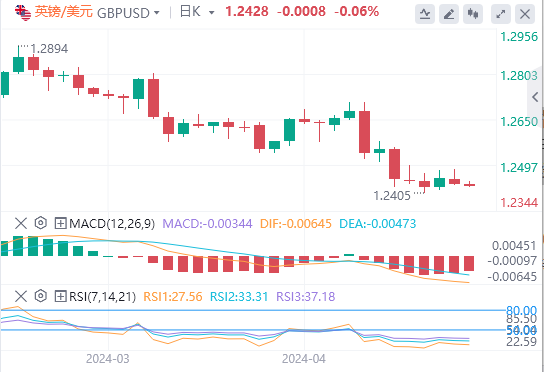Screen dimensions: 544x372
Task: Click the 2024-03 date axis label
Action: pyautogui.click(x=108, y=359)
